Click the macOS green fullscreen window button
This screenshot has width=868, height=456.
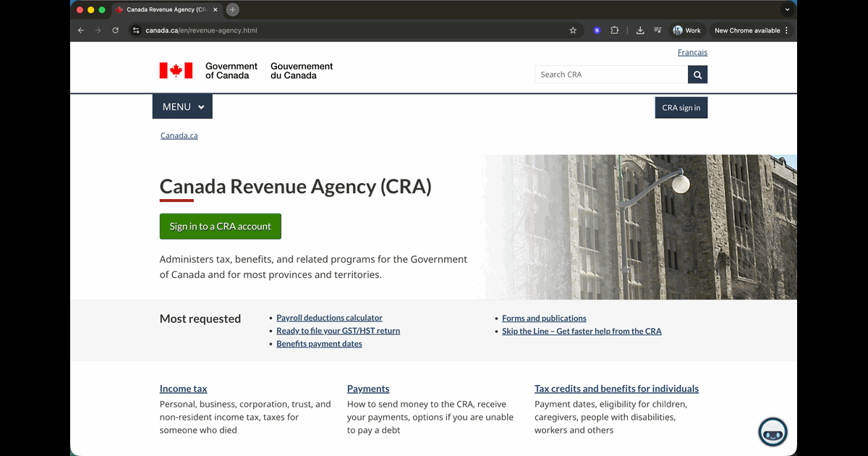[102, 10]
